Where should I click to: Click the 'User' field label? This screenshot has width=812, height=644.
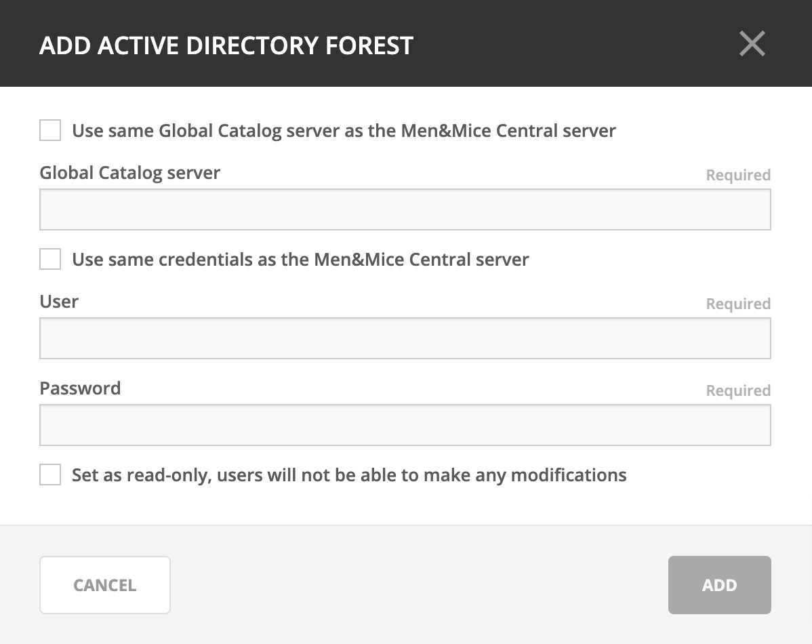59,302
